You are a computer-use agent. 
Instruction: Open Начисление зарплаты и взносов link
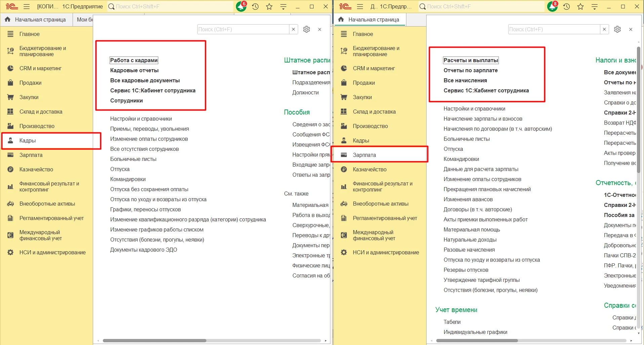pos(483,119)
